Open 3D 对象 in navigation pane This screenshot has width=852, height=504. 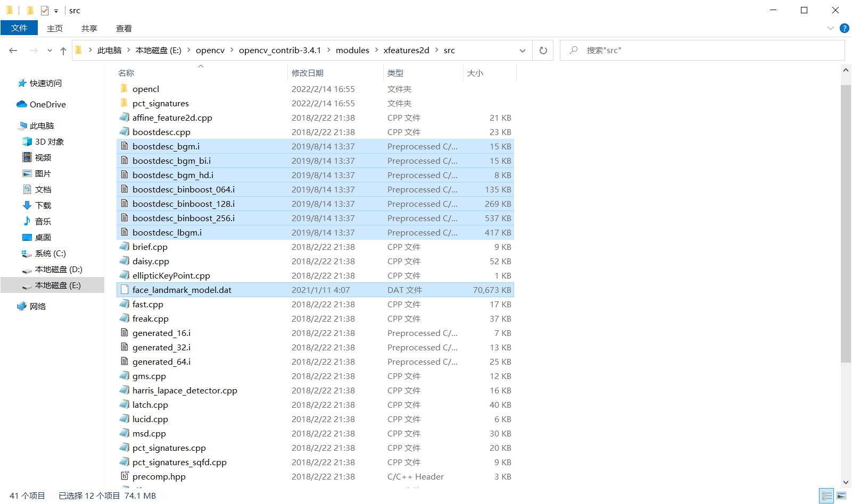[x=49, y=142]
